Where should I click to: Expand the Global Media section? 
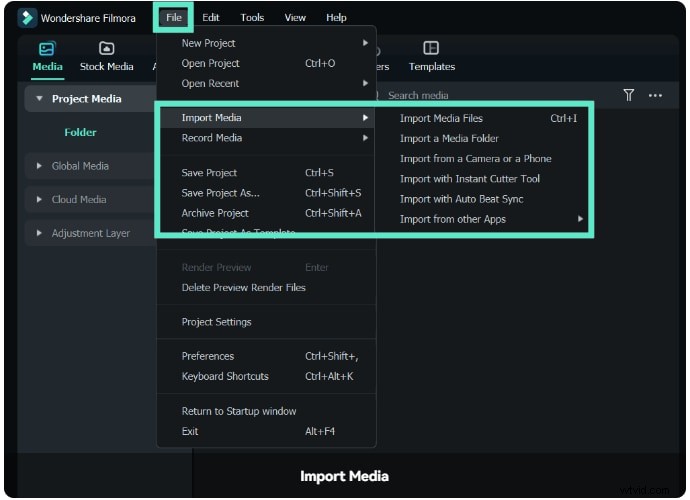40,166
